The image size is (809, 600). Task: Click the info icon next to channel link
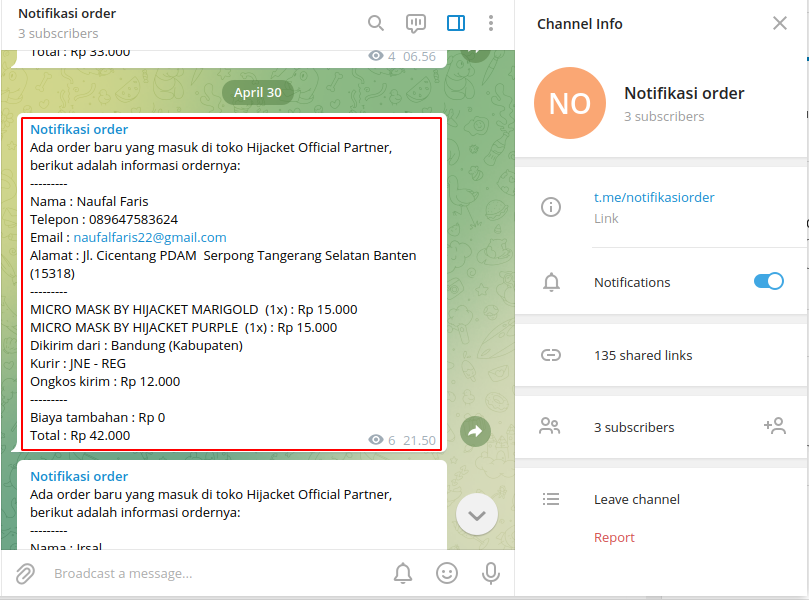click(x=551, y=207)
